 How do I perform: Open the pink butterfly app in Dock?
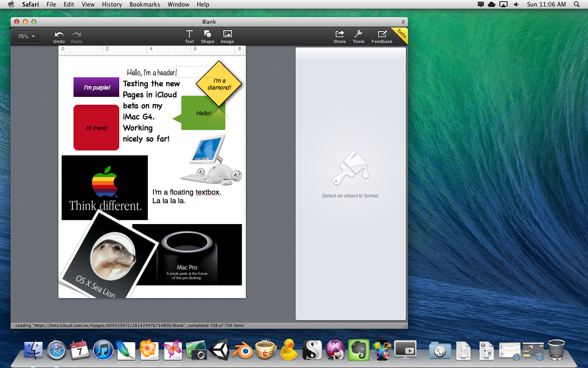(x=172, y=350)
